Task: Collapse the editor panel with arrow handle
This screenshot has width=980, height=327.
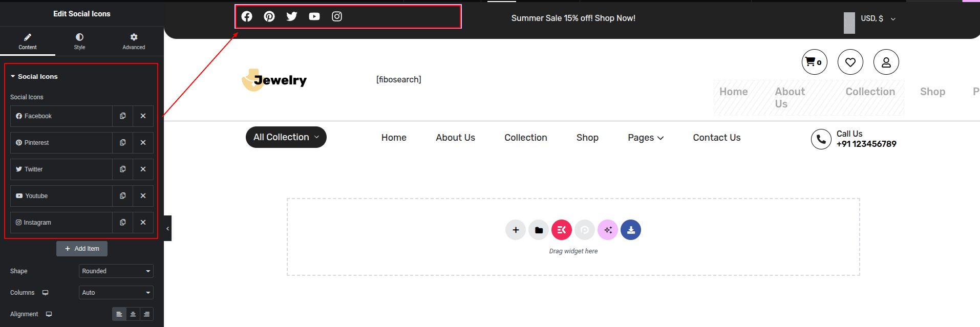Action: coord(167,228)
